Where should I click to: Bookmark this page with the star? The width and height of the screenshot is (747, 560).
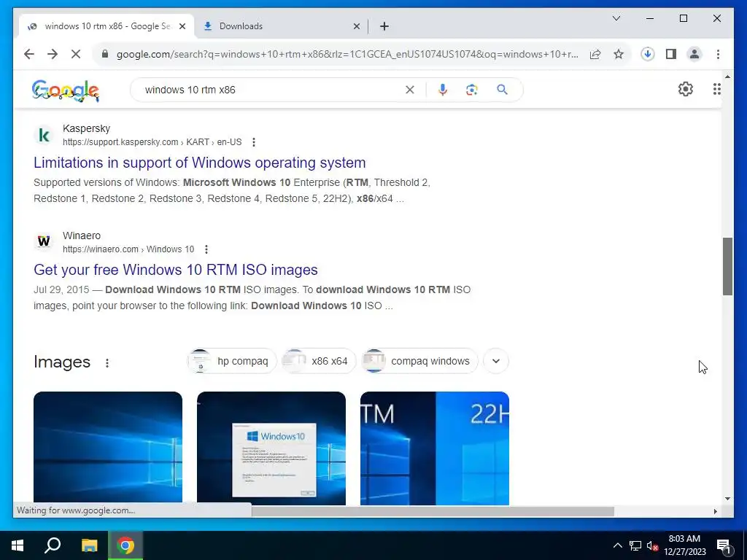pyautogui.click(x=619, y=54)
